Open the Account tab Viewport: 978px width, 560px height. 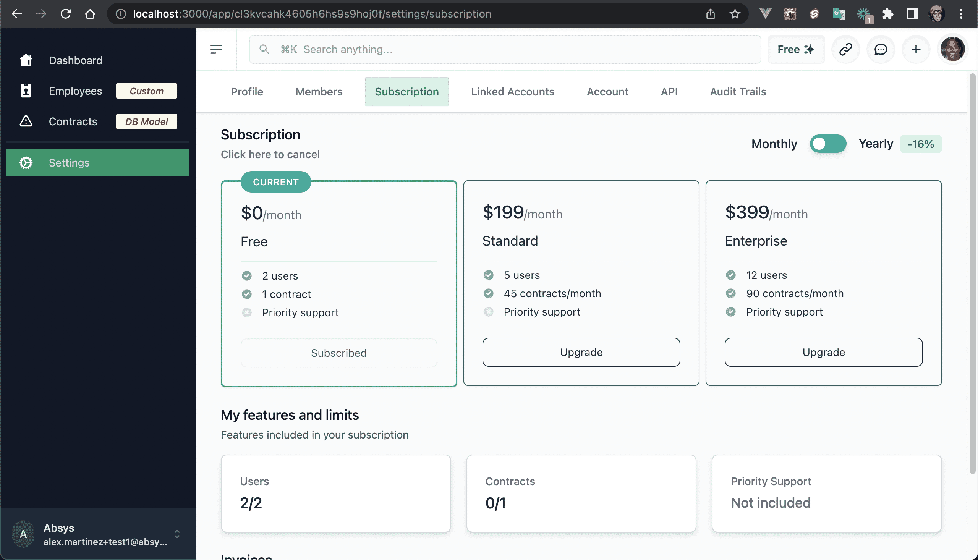click(x=607, y=92)
